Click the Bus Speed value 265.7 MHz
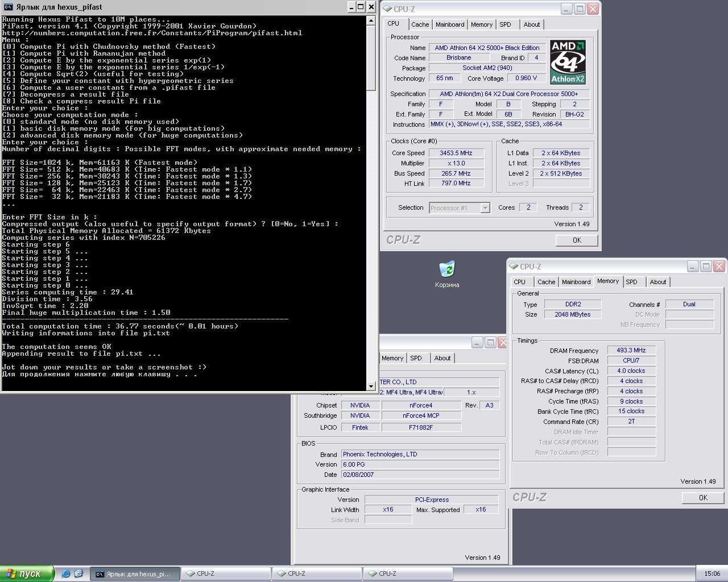728x582 pixels. (456, 173)
